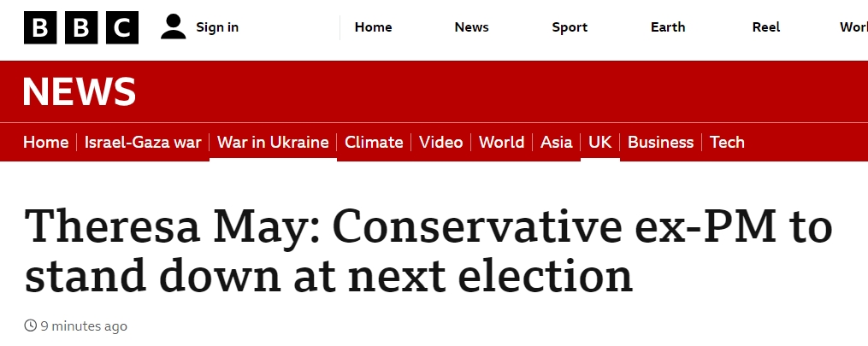Select Sport in the top navigation
Image resolution: width=868 pixels, height=346 pixels.
point(570,27)
